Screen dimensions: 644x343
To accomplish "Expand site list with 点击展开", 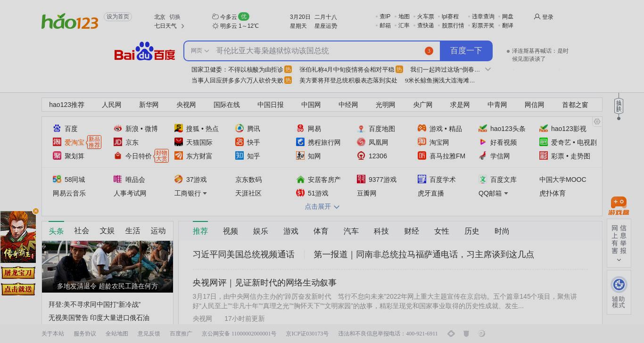I will coord(322,206).
